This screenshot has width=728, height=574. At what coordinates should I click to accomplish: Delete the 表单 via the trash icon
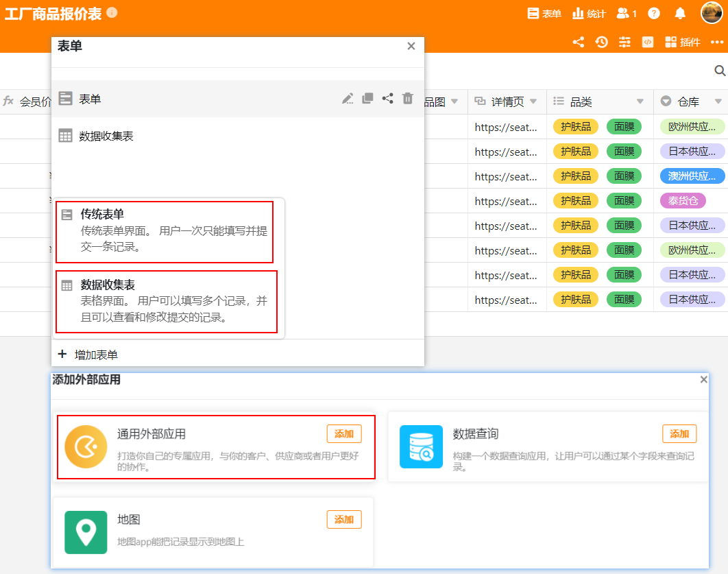tap(407, 98)
